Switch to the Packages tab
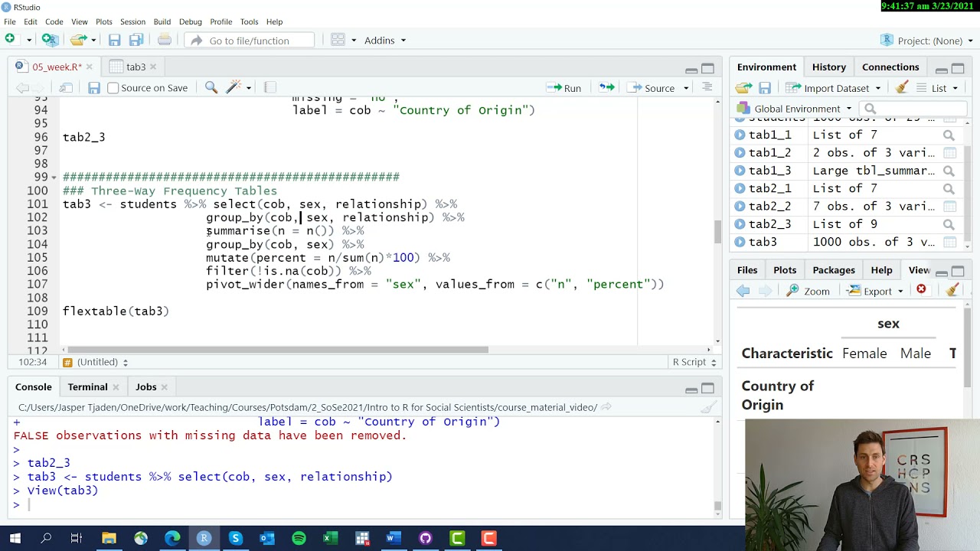 pyautogui.click(x=834, y=270)
